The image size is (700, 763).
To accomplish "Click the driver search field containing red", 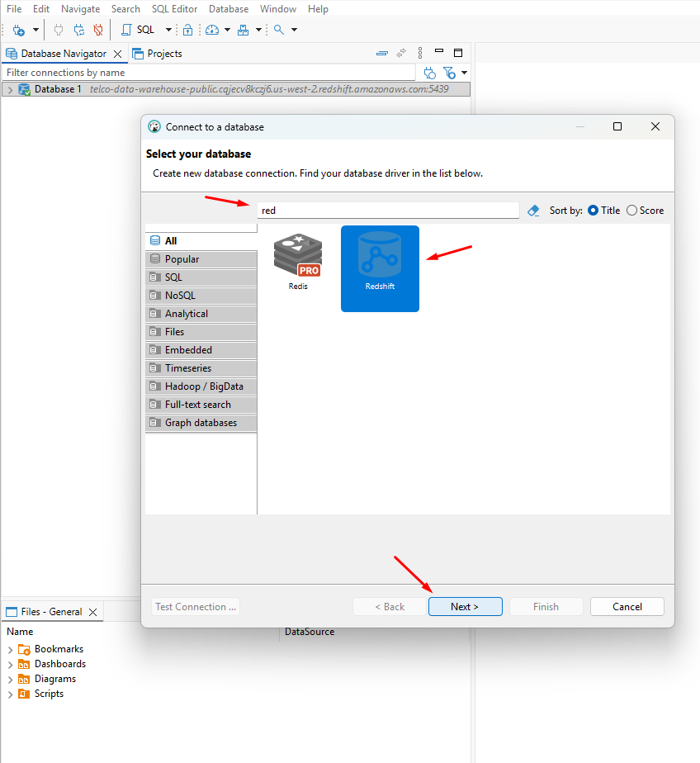I will coord(388,211).
